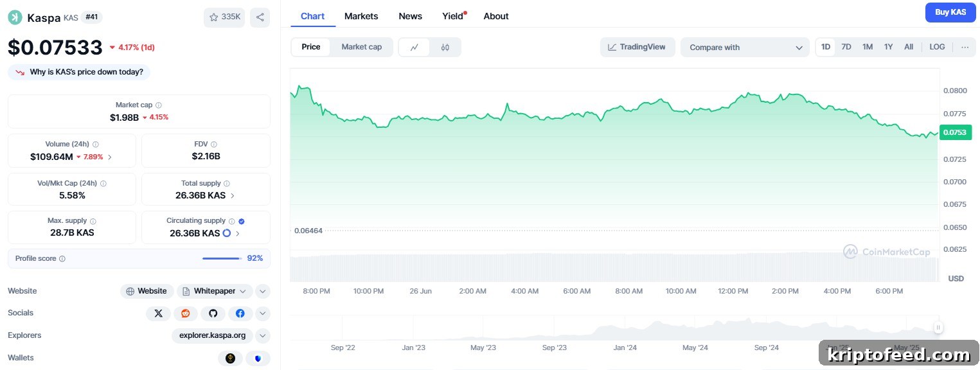Toggle chart to Market cap view
Image resolution: width=980 pixels, height=370 pixels.
361,47
